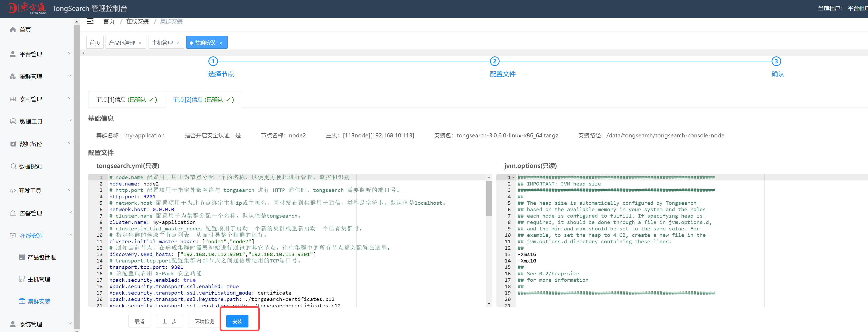Expand the 开发工具 menu chevron
The image size is (868, 332).
point(70,190)
